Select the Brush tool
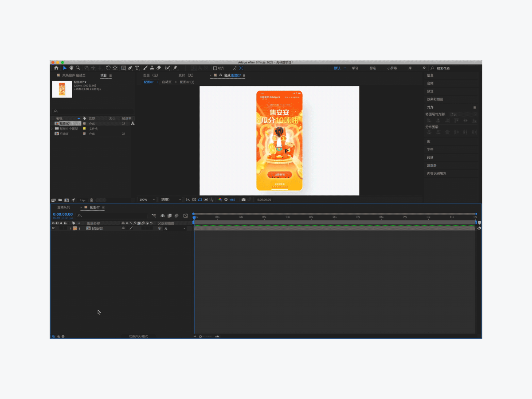The height and width of the screenshot is (399, 532). [x=145, y=68]
